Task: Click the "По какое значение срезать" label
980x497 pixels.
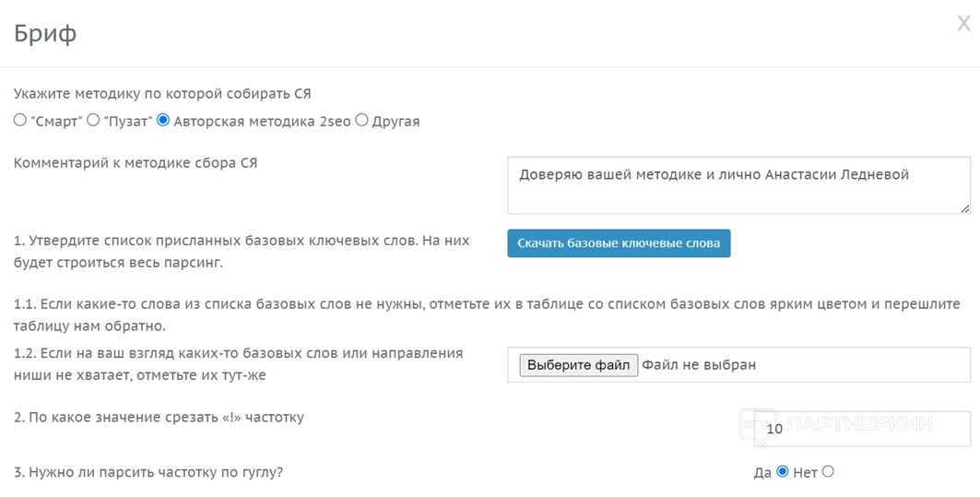Action: pos(159,417)
